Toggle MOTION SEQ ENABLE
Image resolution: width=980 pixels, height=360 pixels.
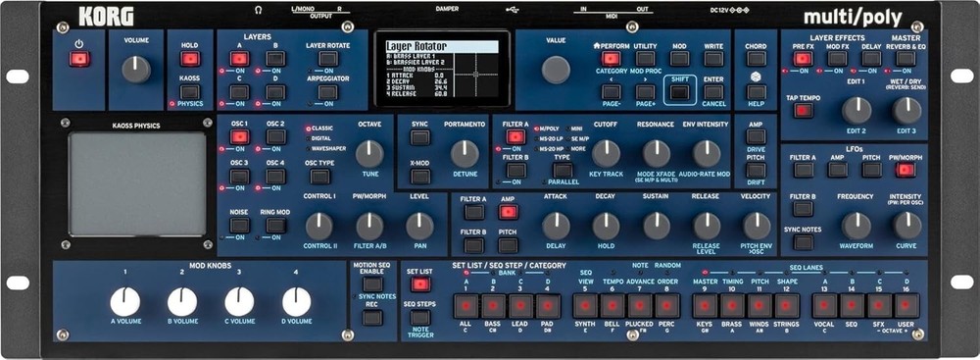pos(372,284)
